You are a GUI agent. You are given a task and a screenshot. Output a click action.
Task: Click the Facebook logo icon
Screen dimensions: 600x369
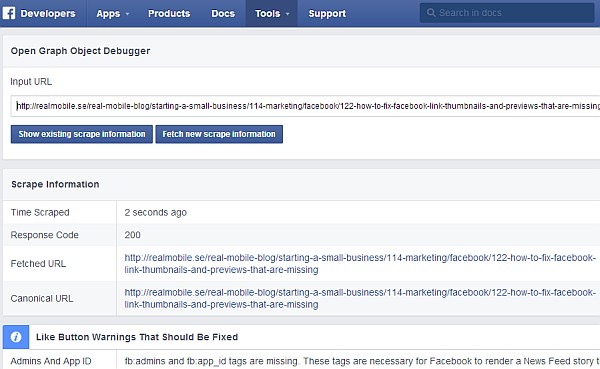pyautogui.click(x=9, y=13)
